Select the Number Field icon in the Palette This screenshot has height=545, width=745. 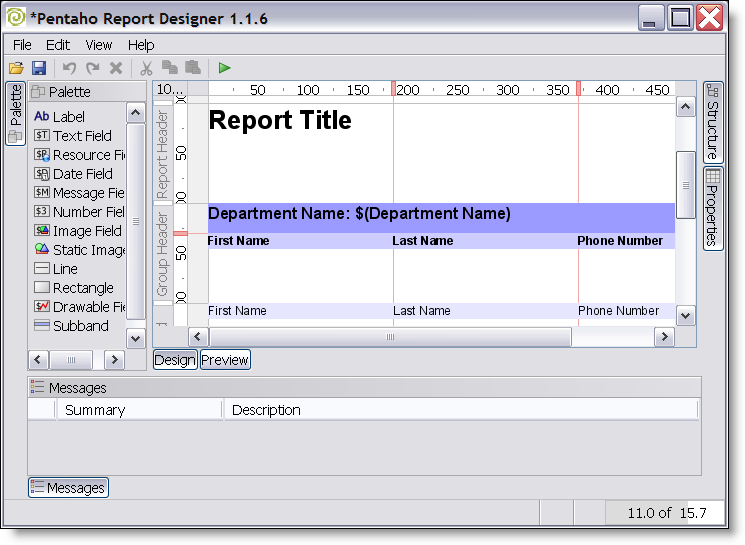[x=42, y=211]
